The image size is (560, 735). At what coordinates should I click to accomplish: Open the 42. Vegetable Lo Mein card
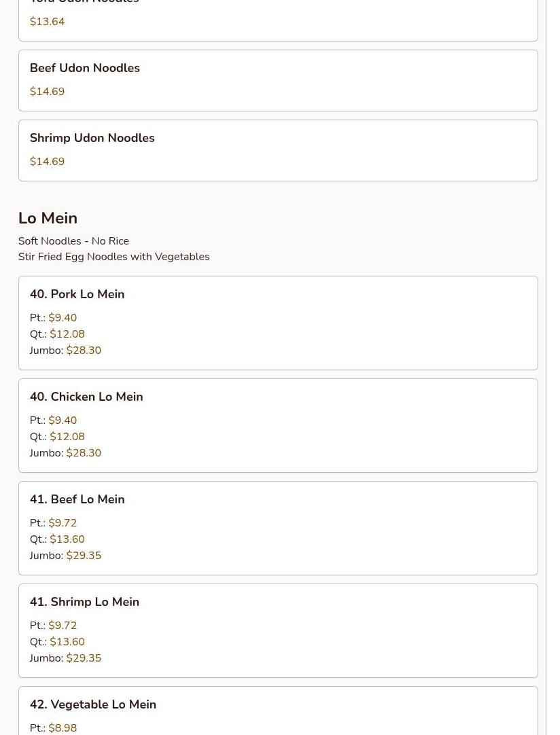coord(278,711)
